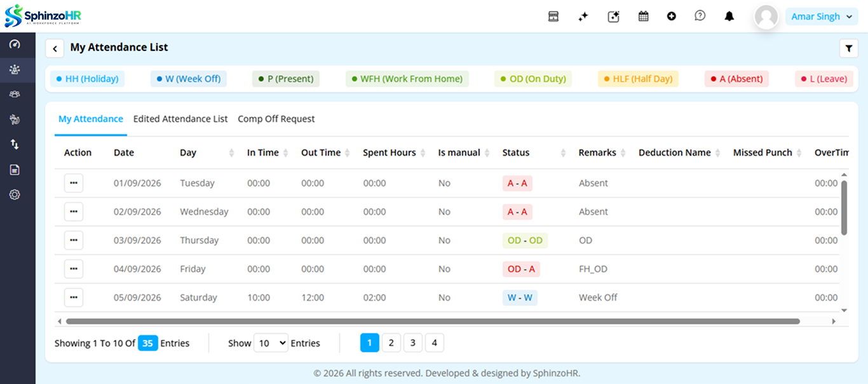Select the highlighted people group sidebar icon
This screenshot has width=868, height=384.
15,69
